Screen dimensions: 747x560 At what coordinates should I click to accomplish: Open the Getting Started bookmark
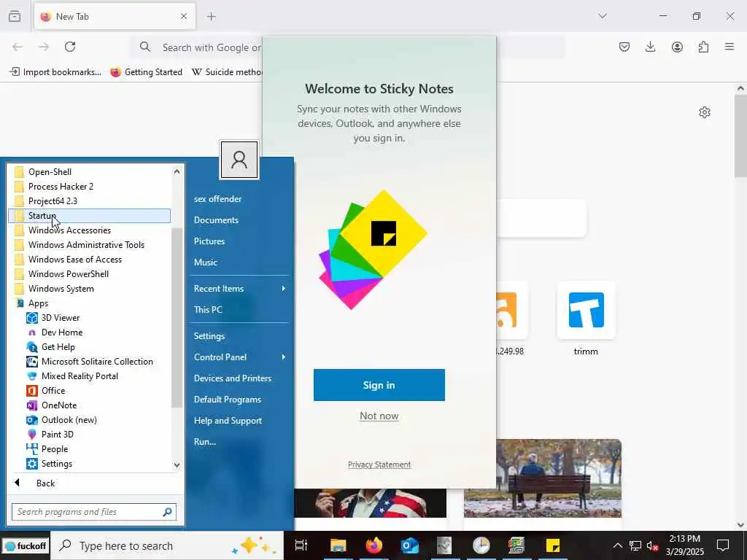146,72
